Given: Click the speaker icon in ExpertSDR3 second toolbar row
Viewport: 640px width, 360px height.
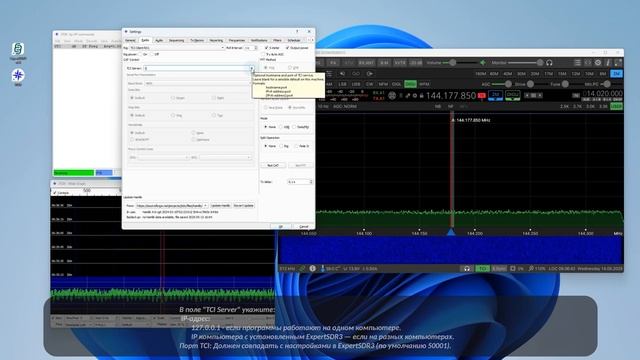Looking at the screenshot, I should pyautogui.click(x=342, y=74).
